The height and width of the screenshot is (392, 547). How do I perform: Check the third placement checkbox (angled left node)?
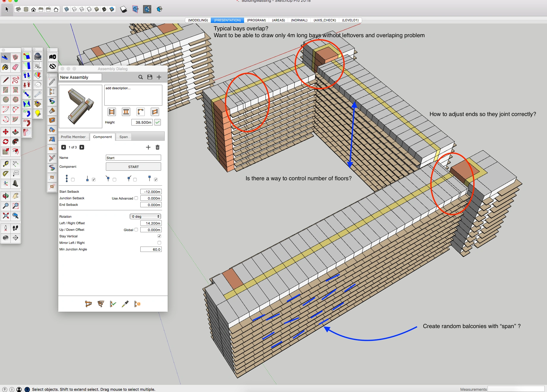click(x=114, y=180)
